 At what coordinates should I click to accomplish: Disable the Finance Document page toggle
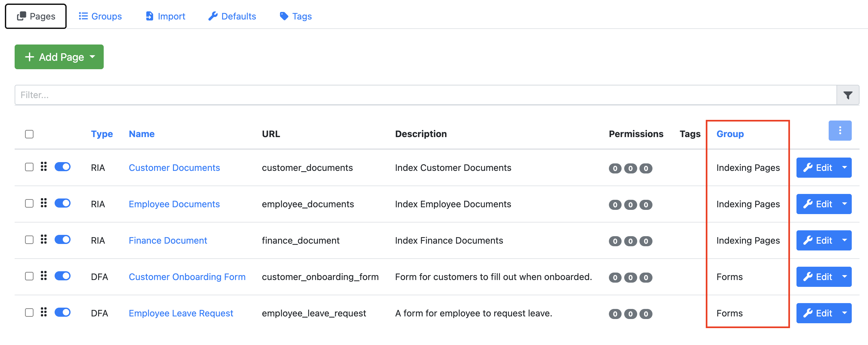click(62, 239)
